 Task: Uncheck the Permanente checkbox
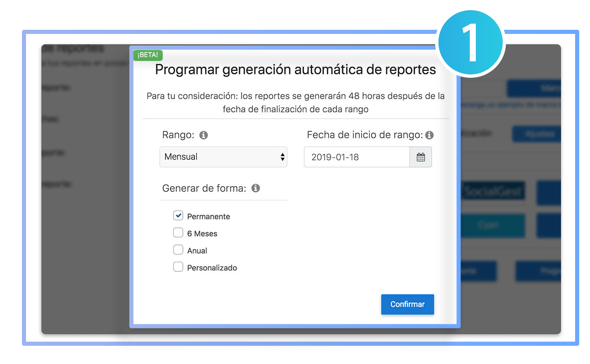click(178, 216)
